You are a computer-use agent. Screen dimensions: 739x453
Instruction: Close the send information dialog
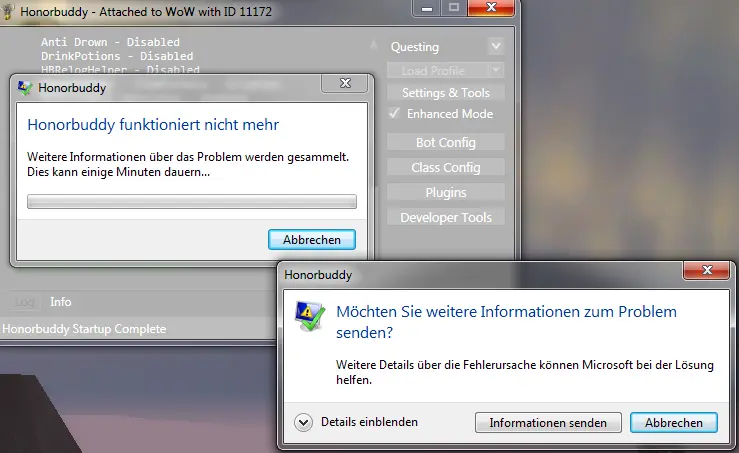[708, 271]
